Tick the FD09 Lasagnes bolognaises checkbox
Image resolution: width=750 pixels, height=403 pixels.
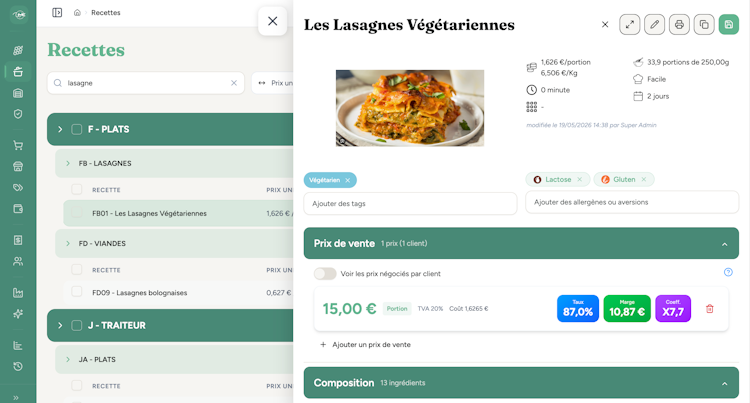[x=77, y=291]
